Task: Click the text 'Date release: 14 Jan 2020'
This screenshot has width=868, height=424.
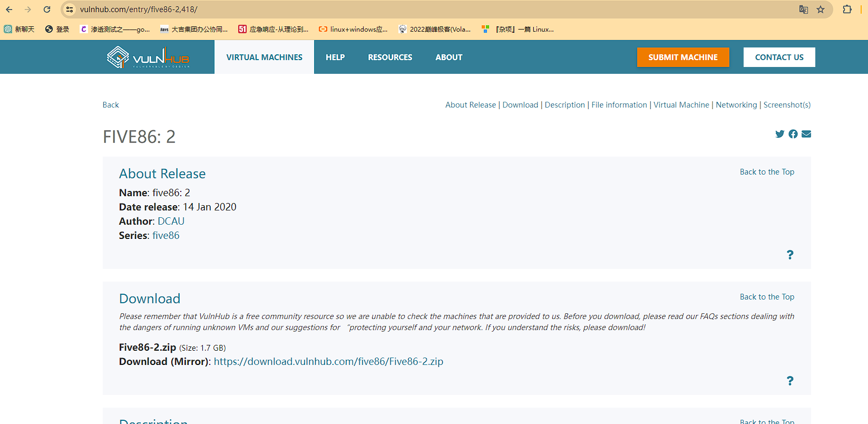Action: (x=178, y=207)
